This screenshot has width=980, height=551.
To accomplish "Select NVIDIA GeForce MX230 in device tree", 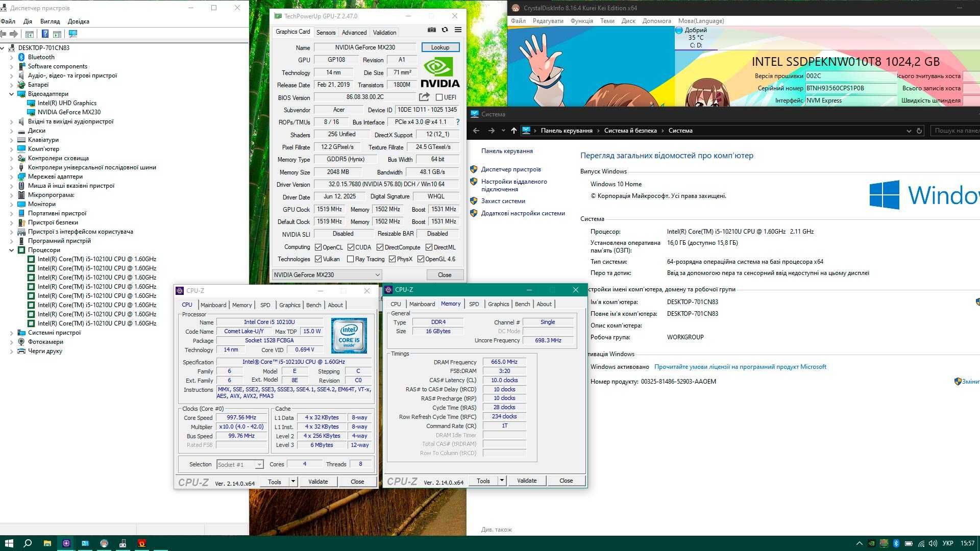I will [69, 112].
